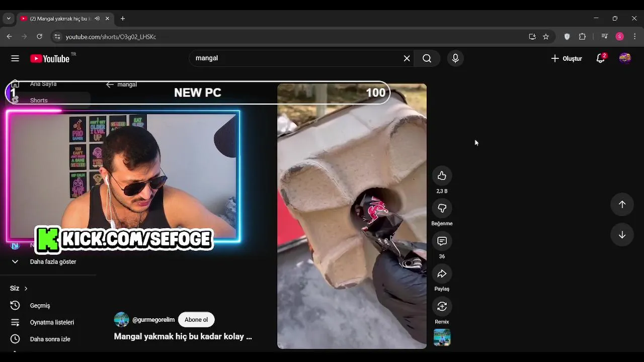This screenshot has height=362, width=644.
Task: Click the browser back arrow
Action: [x=9, y=37]
